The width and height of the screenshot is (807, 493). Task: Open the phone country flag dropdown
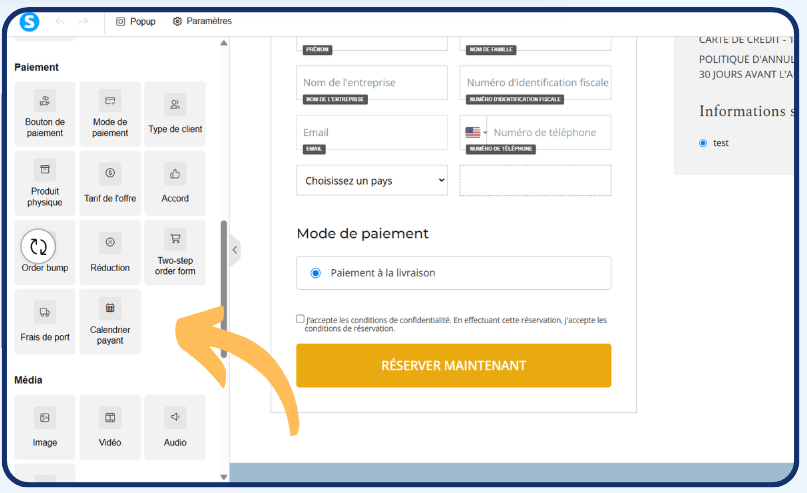point(476,132)
